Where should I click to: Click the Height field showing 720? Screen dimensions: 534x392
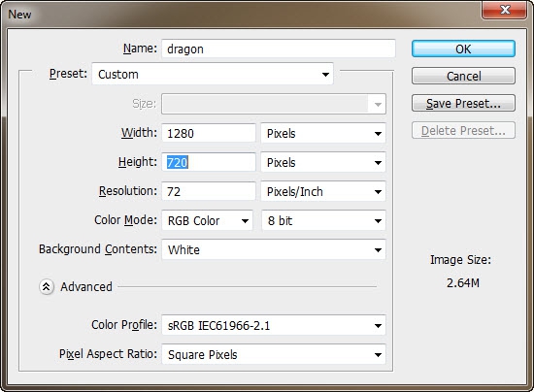tap(209, 162)
